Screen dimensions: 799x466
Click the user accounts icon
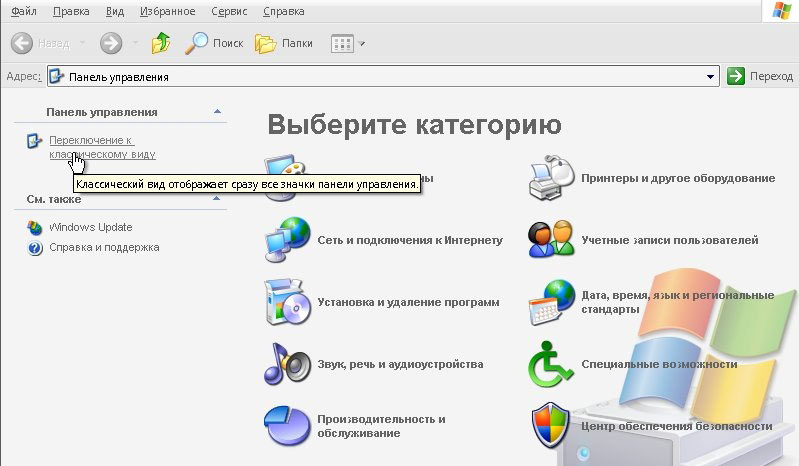pos(549,240)
